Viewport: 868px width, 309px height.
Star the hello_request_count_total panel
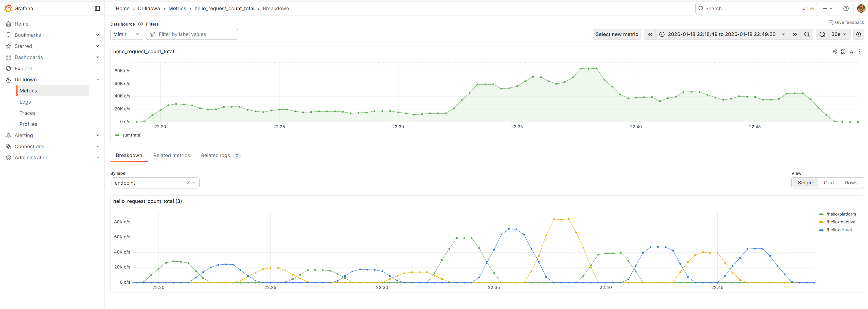click(852, 51)
